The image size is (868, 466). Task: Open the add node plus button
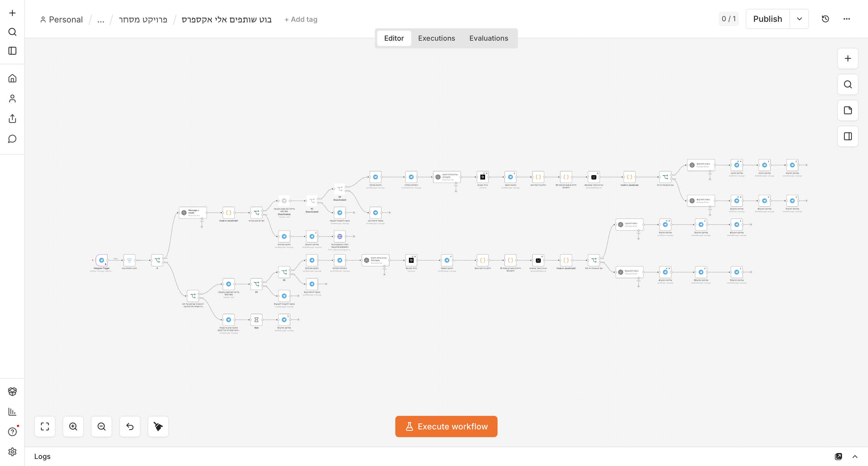point(848,59)
